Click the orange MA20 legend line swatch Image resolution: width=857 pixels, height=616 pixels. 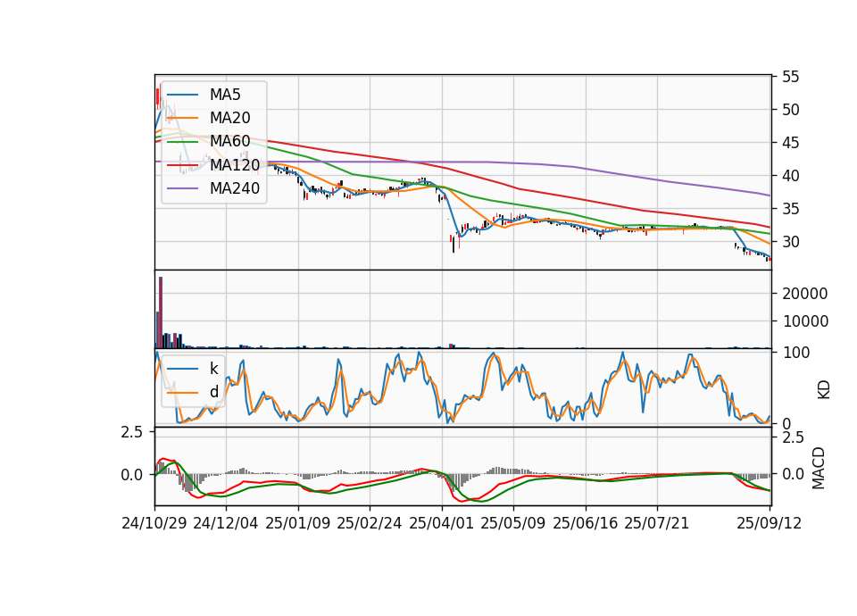click(x=182, y=118)
